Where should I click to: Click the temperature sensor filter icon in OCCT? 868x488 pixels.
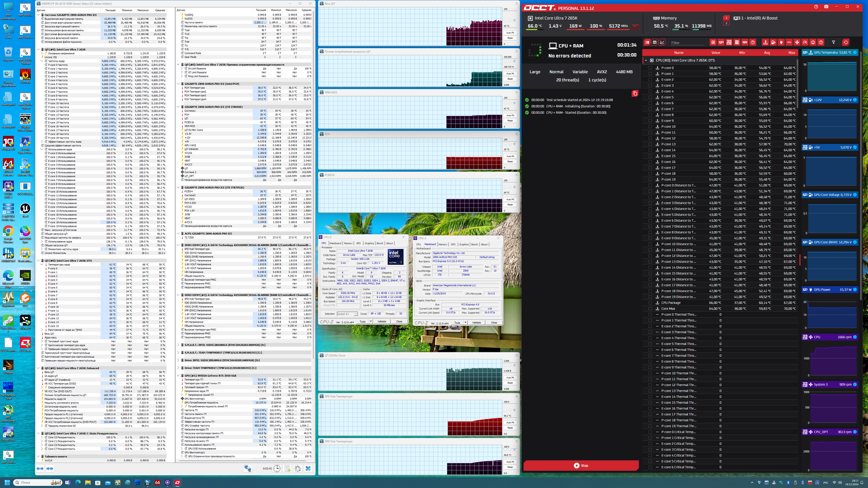[765, 42]
